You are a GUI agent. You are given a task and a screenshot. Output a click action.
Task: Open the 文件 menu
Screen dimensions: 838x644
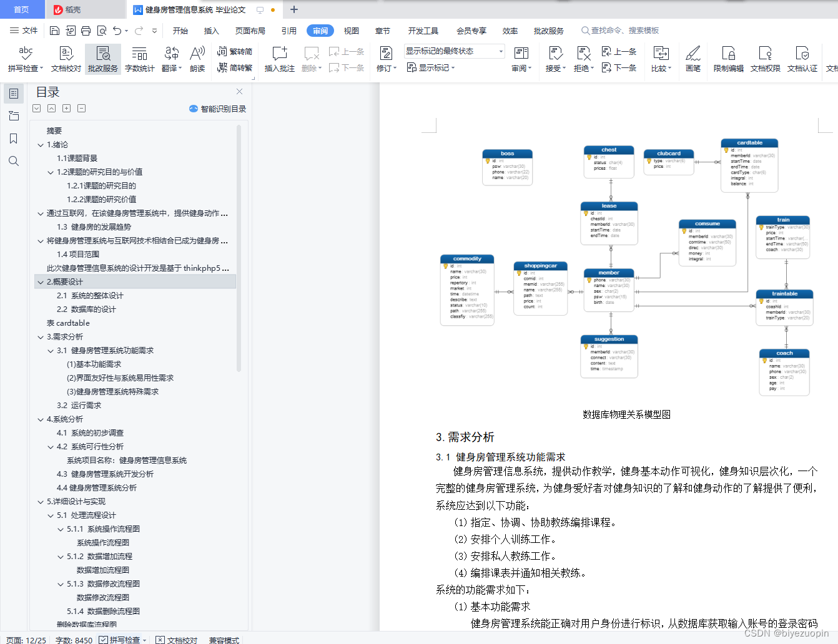tap(24, 31)
